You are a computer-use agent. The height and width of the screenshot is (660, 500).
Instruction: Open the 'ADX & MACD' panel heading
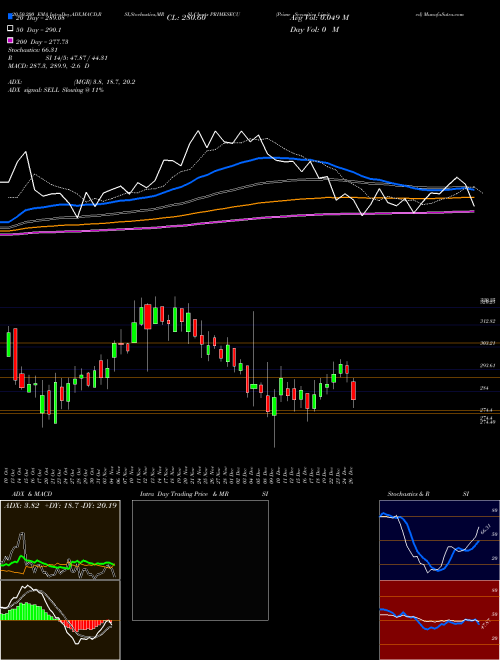(32, 494)
